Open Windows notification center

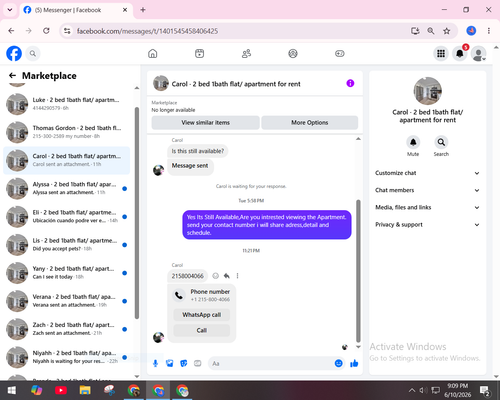point(485,390)
